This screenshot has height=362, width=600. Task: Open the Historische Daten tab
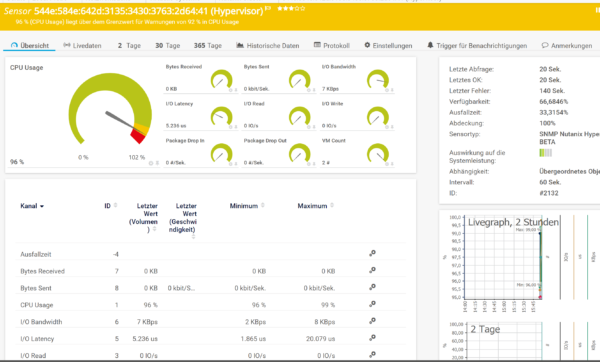[267, 46]
